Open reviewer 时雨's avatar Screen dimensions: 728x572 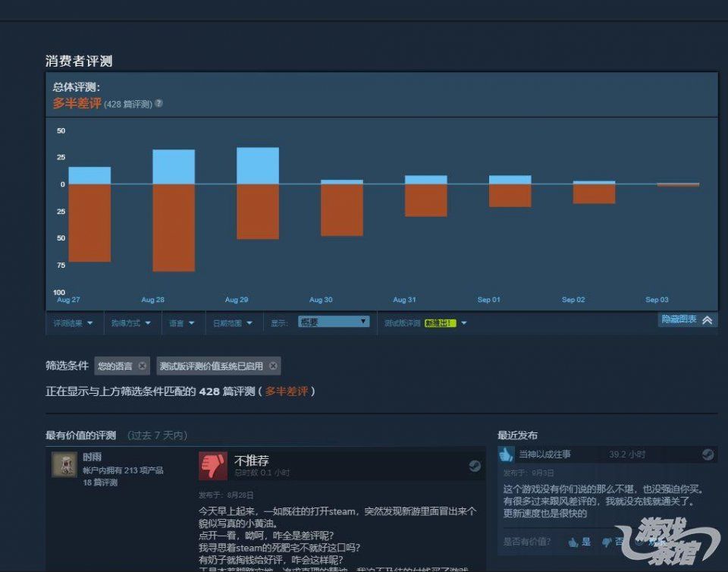tap(64, 464)
